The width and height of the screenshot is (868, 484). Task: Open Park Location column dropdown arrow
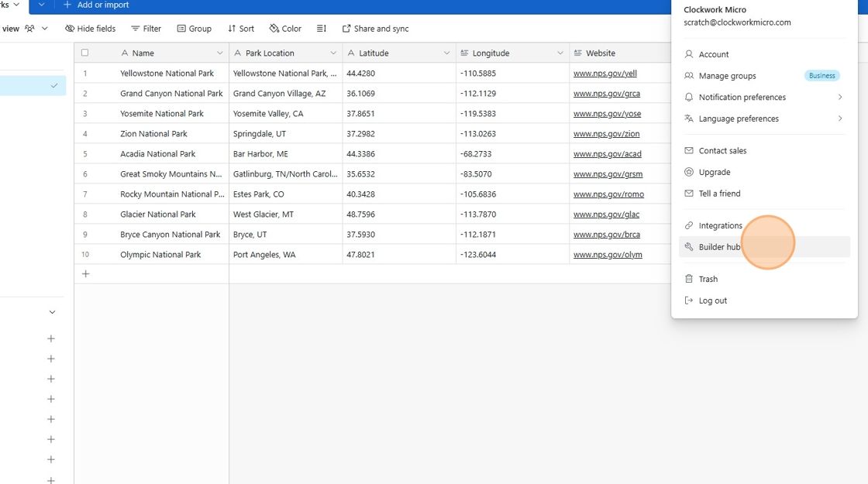point(333,53)
